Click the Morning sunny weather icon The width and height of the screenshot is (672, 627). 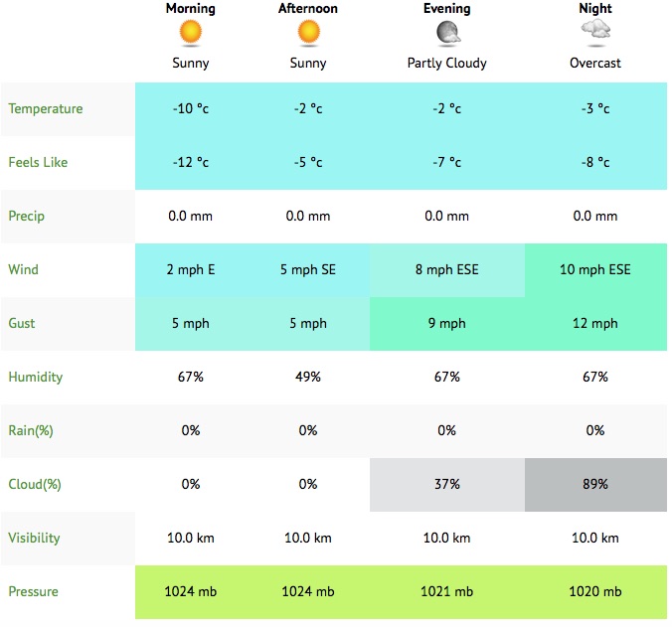click(189, 34)
